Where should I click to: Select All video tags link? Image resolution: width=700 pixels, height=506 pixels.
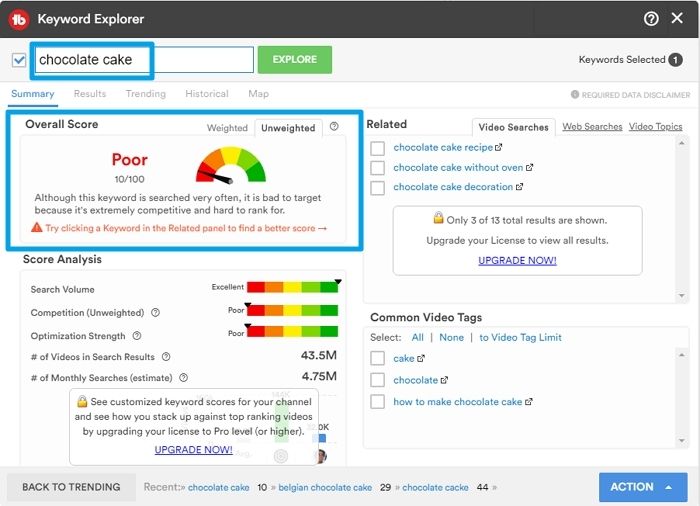click(x=417, y=338)
